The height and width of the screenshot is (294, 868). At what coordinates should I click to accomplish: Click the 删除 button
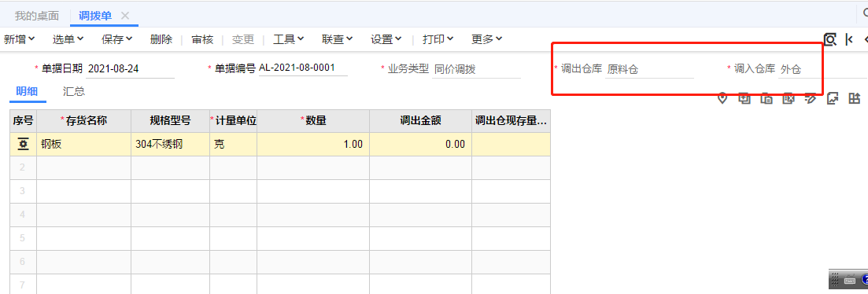[x=161, y=39]
